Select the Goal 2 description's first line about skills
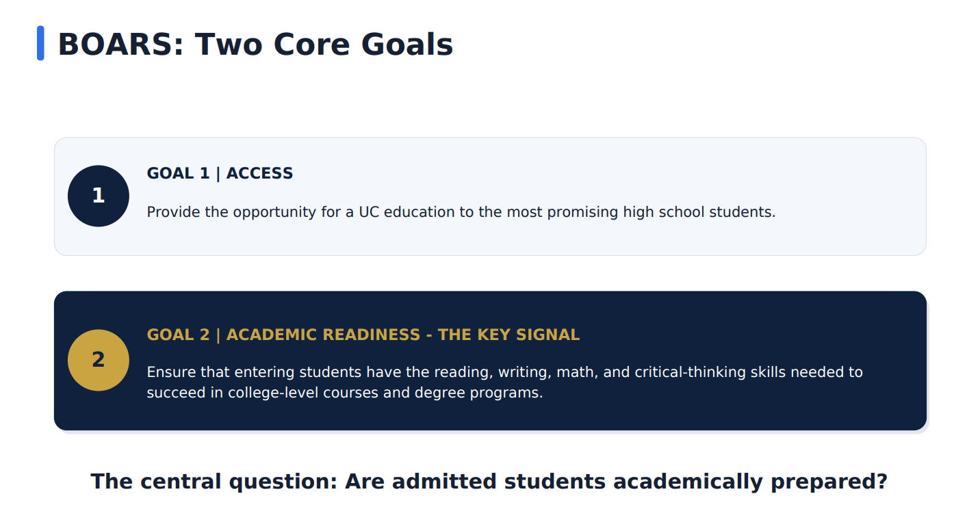This screenshot has width=980, height=507. click(505, 372)
